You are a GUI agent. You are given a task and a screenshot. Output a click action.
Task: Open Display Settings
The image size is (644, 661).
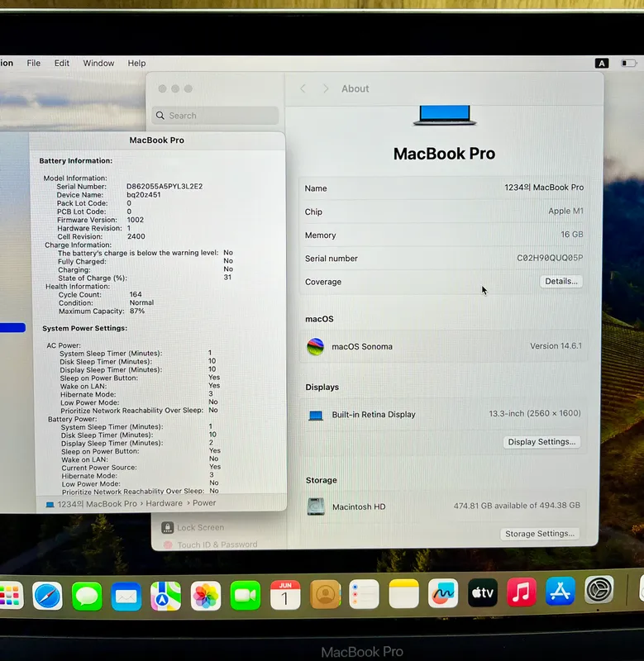(x=541, y=442)
